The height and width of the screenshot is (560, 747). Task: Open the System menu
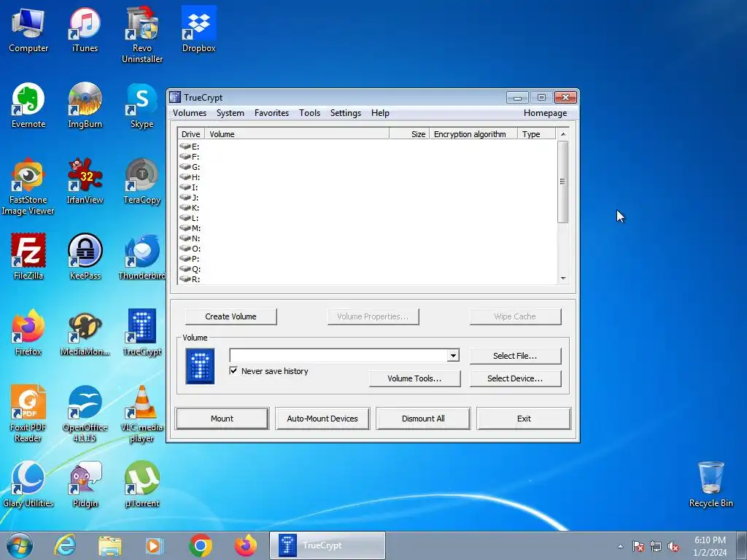[x=230, y=113]
